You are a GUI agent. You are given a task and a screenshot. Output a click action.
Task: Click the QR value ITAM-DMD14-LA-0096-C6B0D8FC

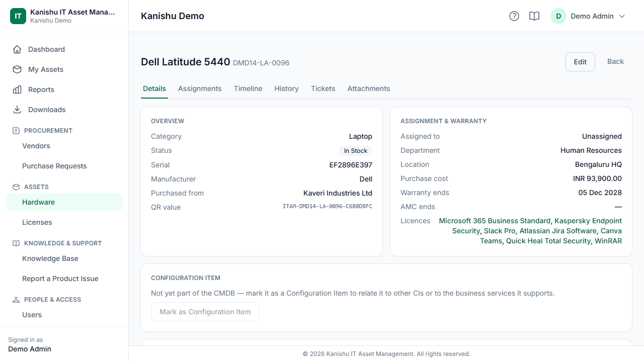(328, 207)
